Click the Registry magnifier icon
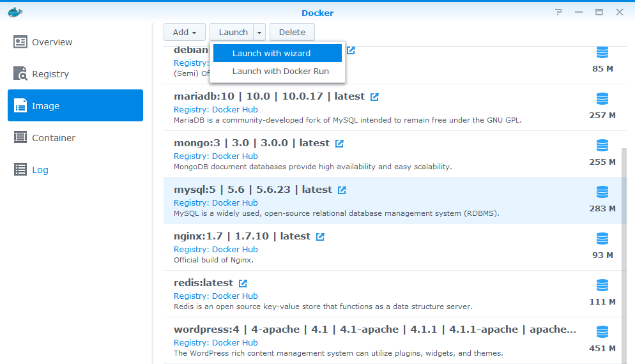 pyautogui.click(x=20, y=73)
